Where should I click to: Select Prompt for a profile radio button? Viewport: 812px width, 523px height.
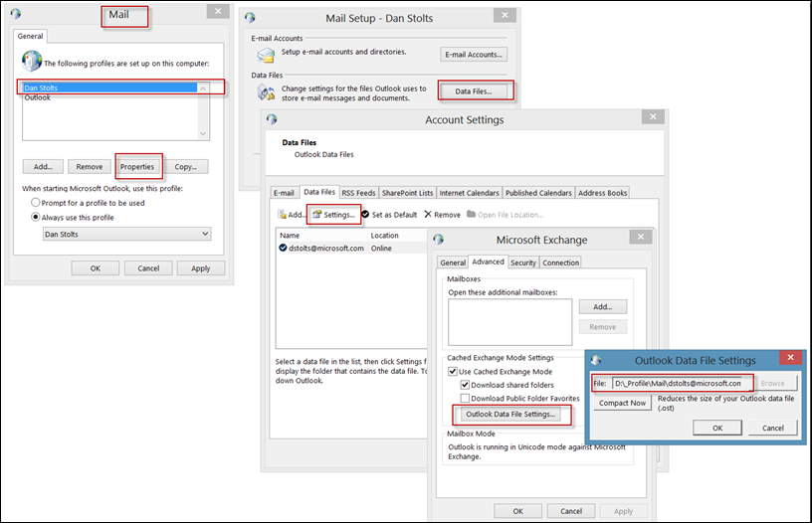[x=36, y=202]
